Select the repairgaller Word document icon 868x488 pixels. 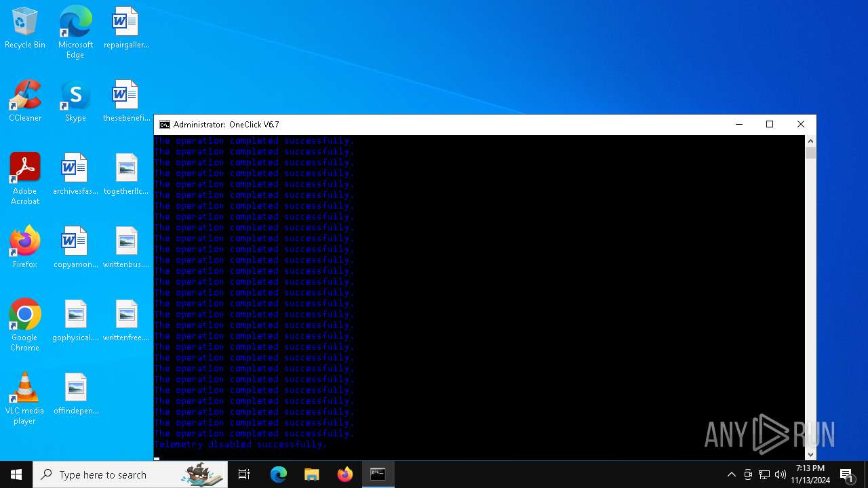[126, 28]
